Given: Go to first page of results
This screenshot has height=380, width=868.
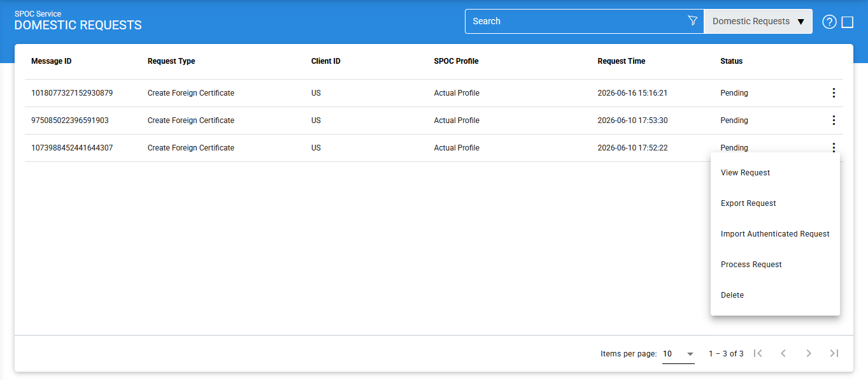Looking at the screenshot, I should (x=758, y=353).
